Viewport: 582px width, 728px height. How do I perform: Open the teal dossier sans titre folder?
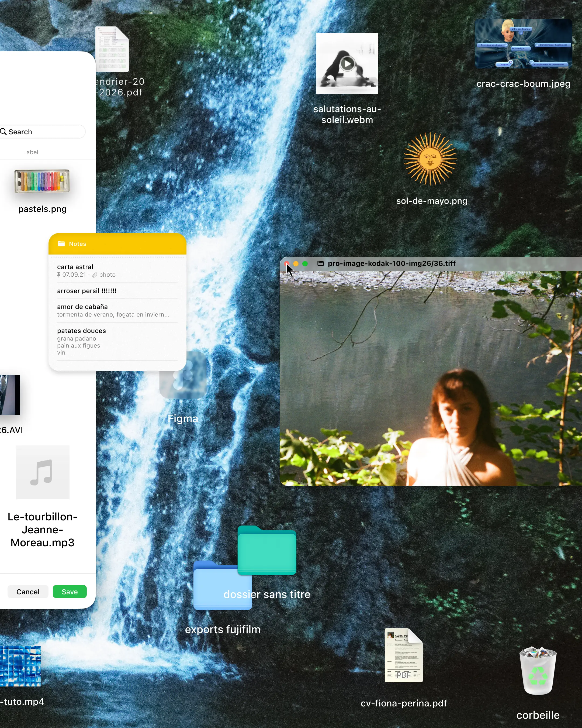coord(267,550)
